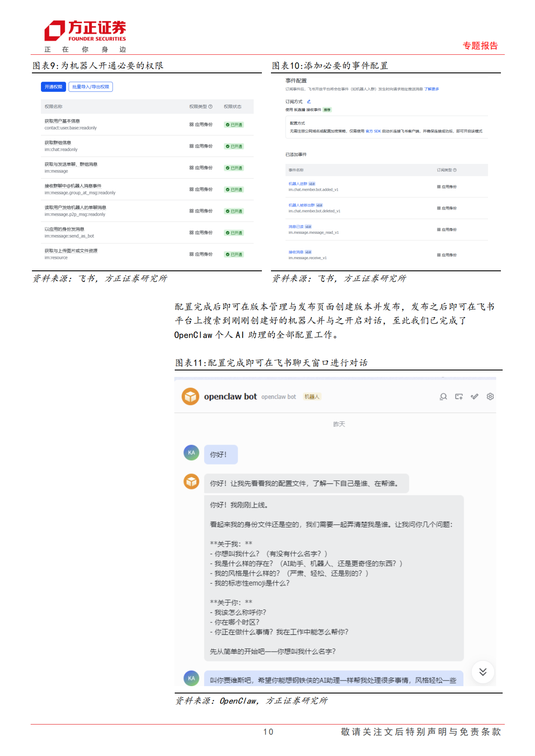Click the 机器人被移出群 event link
The height and width of the screenshot is (756, 535).
[302, 205]
